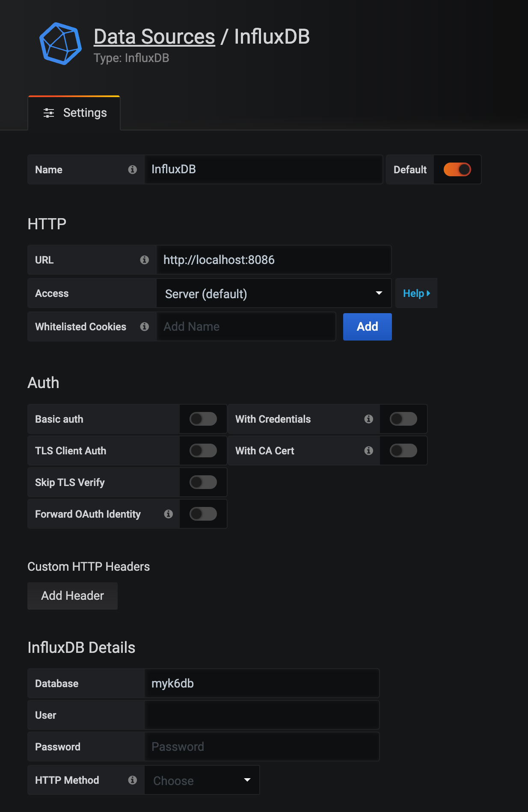Click the Whitelisted Cookies label

click(x=80, y=327)
